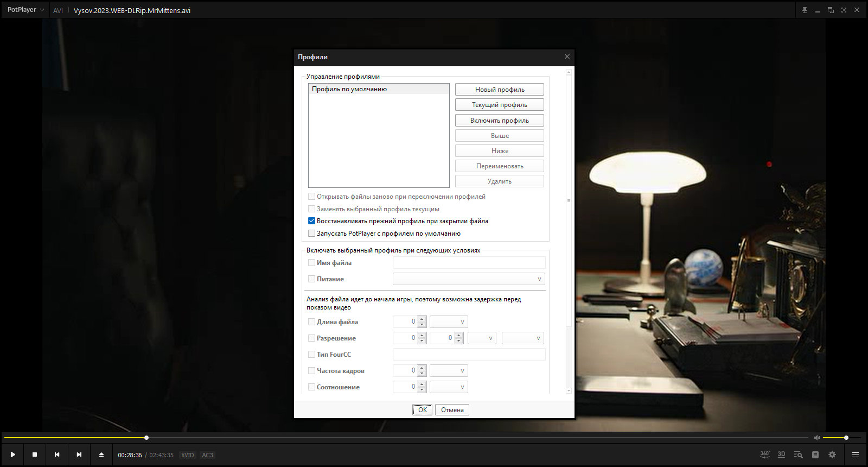Open the settings gear icon
868x467 pixels.
click(832, 455)
